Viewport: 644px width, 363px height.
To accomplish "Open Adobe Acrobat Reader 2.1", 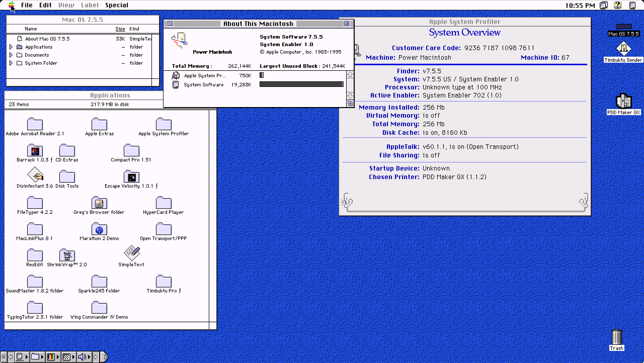I will (34, 124).
